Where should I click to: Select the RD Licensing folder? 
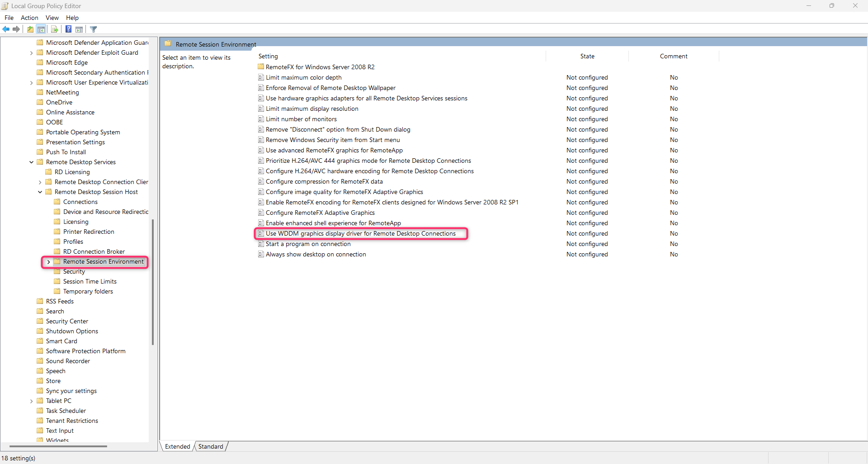(x=72, y=172)
